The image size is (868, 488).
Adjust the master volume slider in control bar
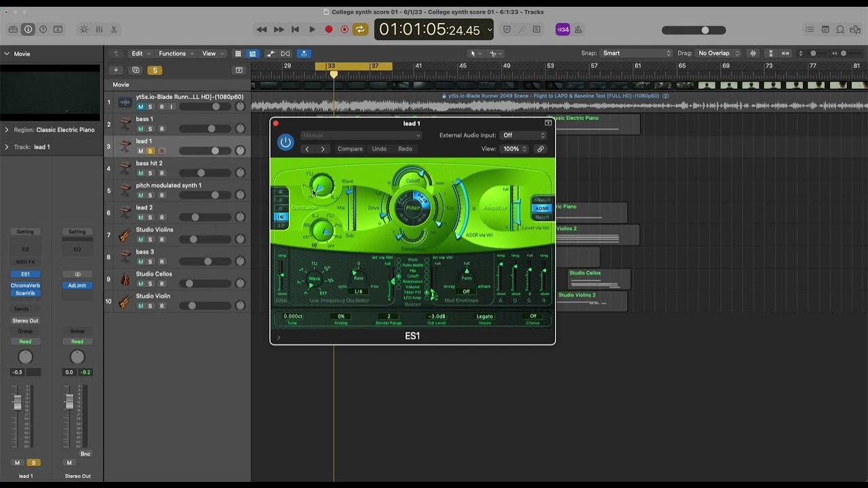(694, 30)
